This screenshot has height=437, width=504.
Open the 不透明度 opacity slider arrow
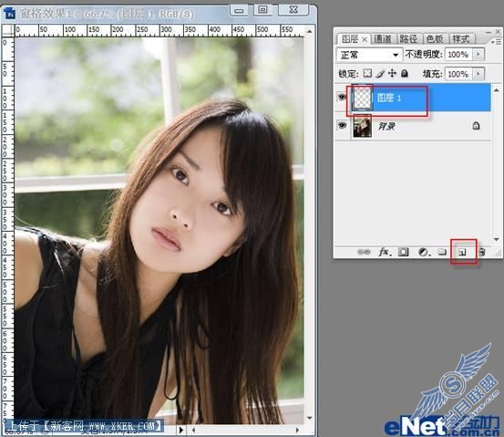(x=478, y=54)
